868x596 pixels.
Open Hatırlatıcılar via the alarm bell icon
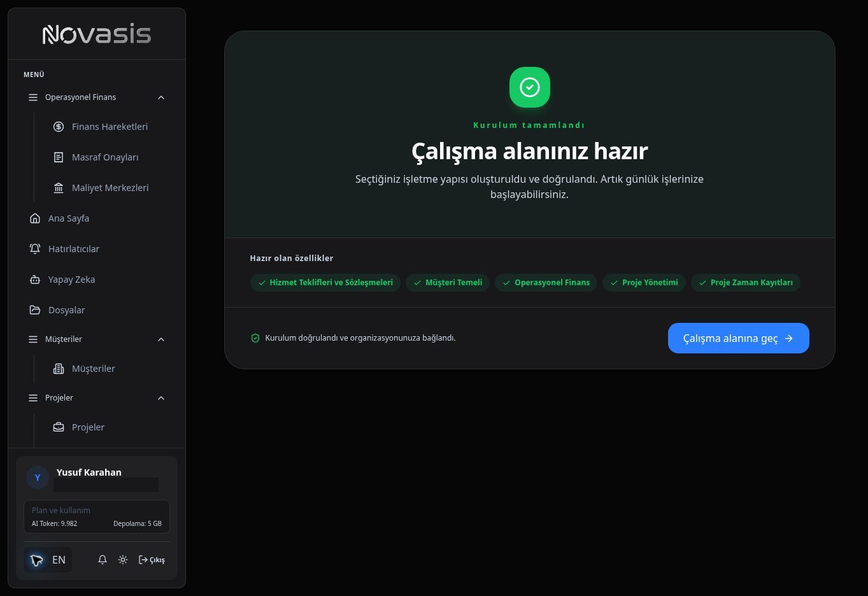point(35,249)
